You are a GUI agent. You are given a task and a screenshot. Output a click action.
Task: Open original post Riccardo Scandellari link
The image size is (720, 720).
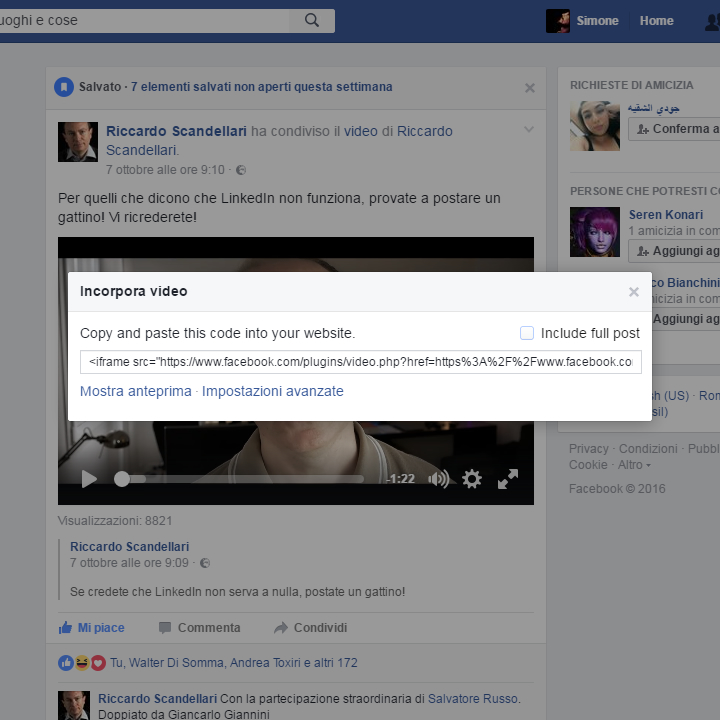[x=129, y=546]
